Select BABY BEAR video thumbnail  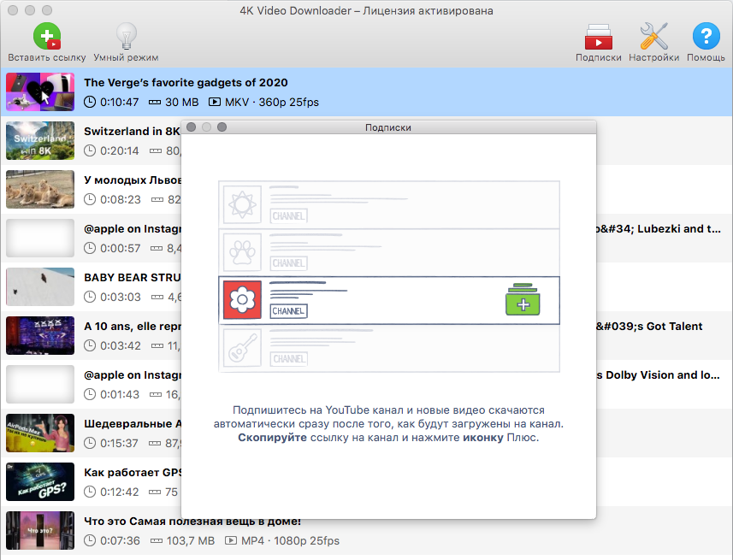40,286
